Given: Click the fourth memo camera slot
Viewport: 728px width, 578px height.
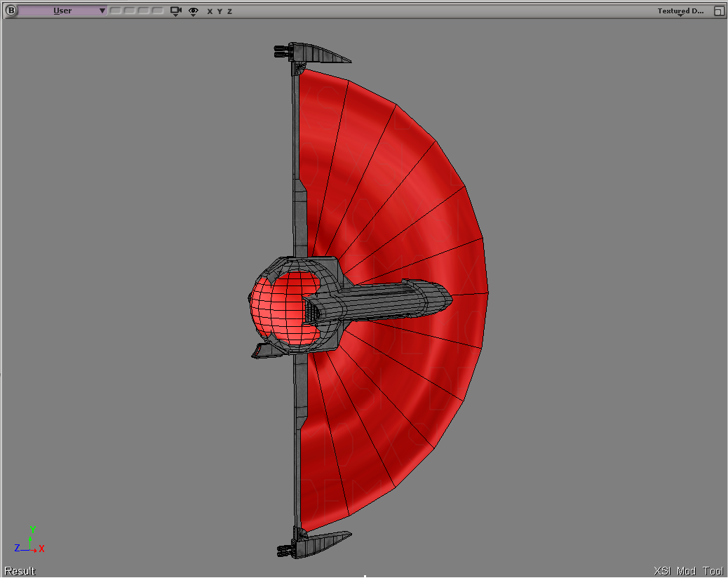Looking at the screenshot, I should click(158, 11).
